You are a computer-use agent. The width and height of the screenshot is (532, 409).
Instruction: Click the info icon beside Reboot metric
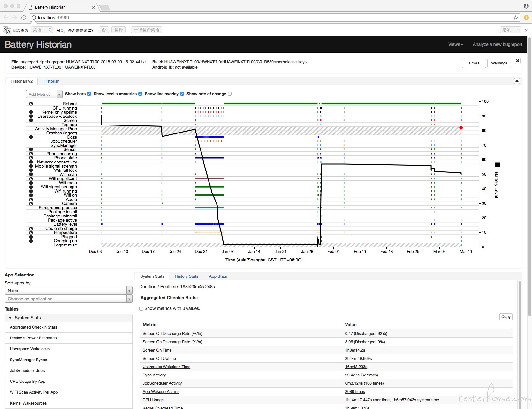pyautogui.click(x=31, y=104)
